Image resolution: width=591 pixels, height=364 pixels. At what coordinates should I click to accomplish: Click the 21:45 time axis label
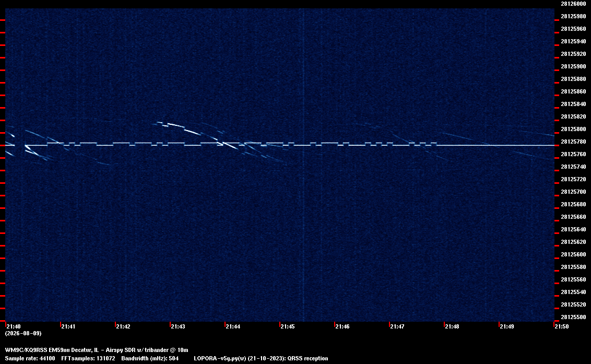pos(288,326)
